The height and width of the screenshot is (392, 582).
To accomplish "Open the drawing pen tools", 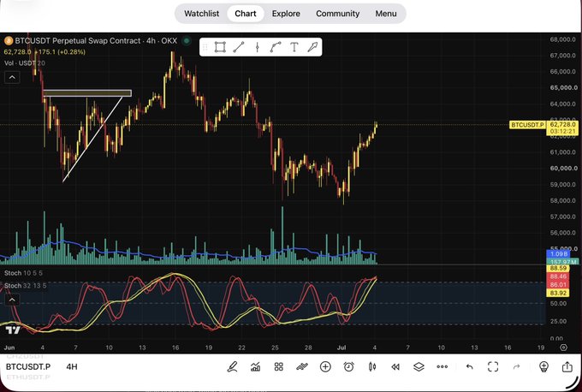I will [x=232, y=367].
